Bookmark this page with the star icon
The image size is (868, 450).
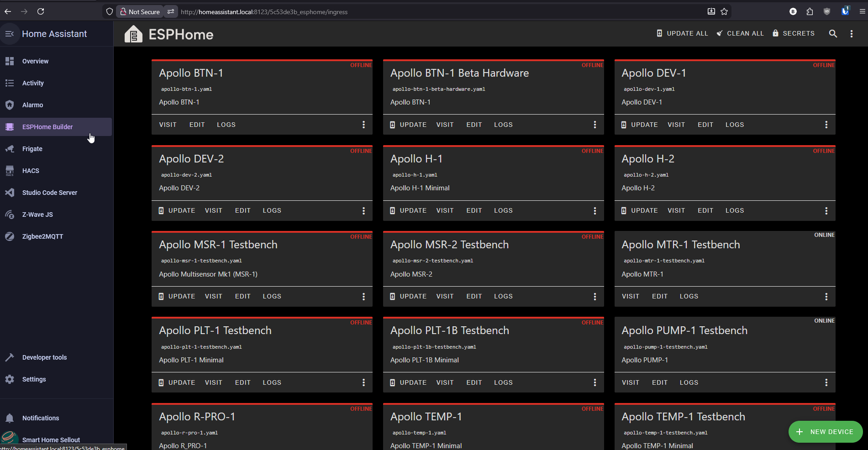(x=724, y=12)
